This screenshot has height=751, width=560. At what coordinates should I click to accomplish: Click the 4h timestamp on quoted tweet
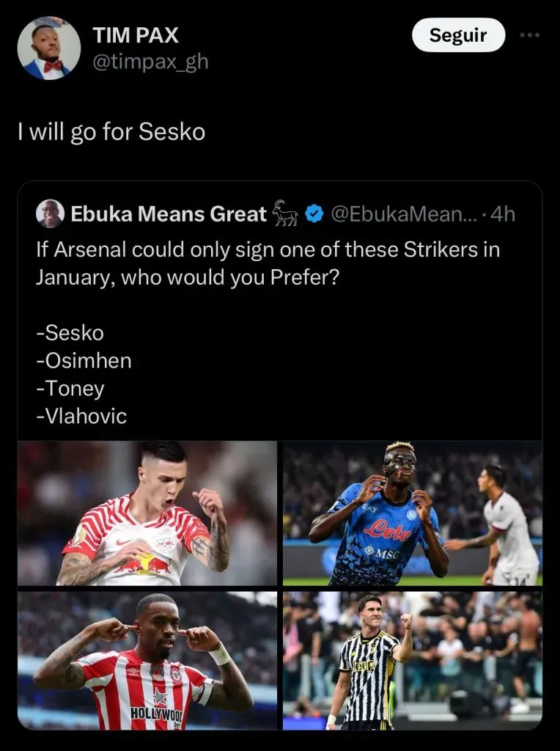tap(504, 214)
